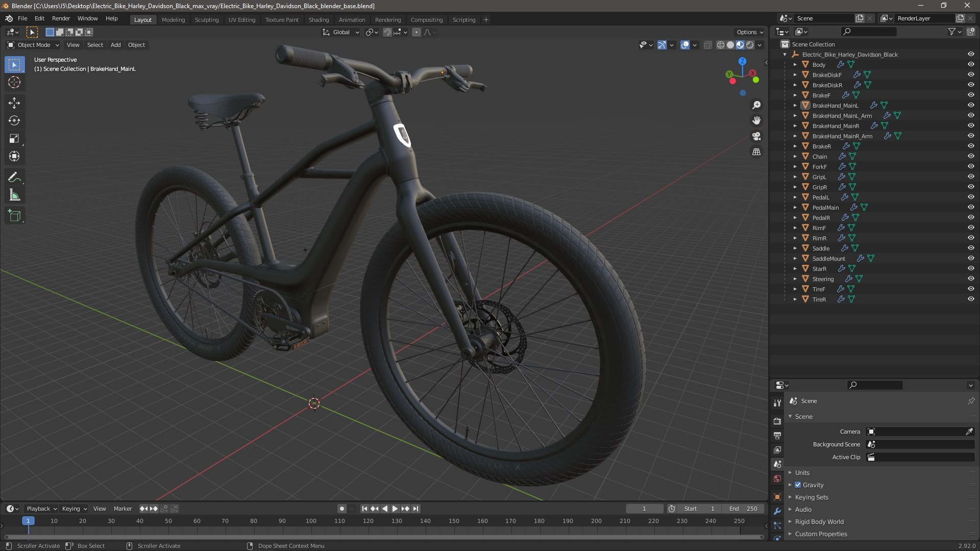Play the animation forward
This screenshot has height=551, width=980.
(x=395, y=509)
